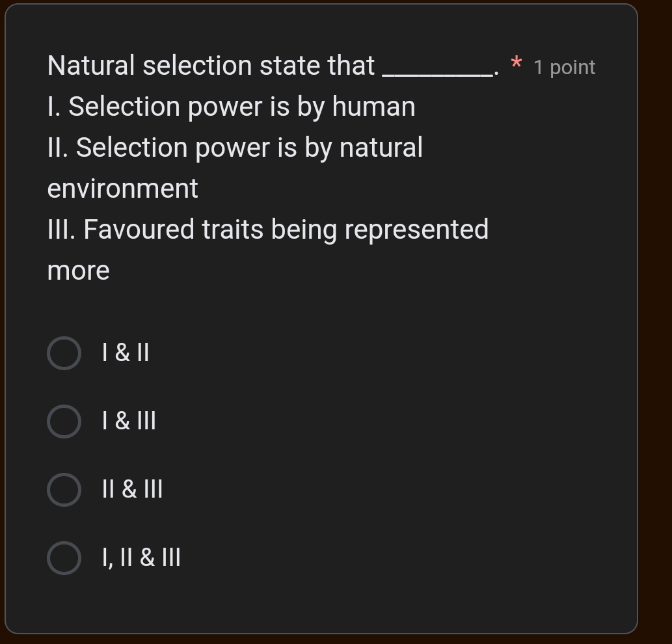Viewport: 672px width, 644px height.
Task: Click the "1 point" label
Action: click(563, 67)
